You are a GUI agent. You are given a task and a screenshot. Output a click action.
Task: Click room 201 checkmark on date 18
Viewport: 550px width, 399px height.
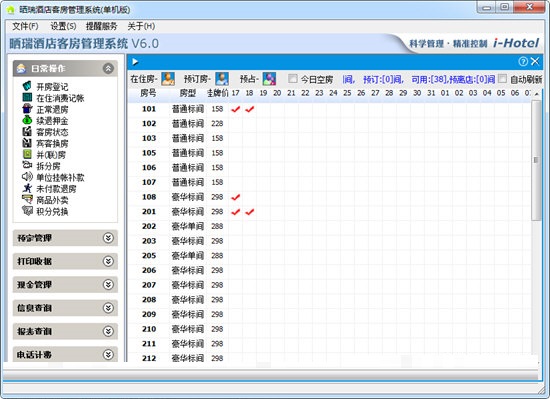(249, 212)
